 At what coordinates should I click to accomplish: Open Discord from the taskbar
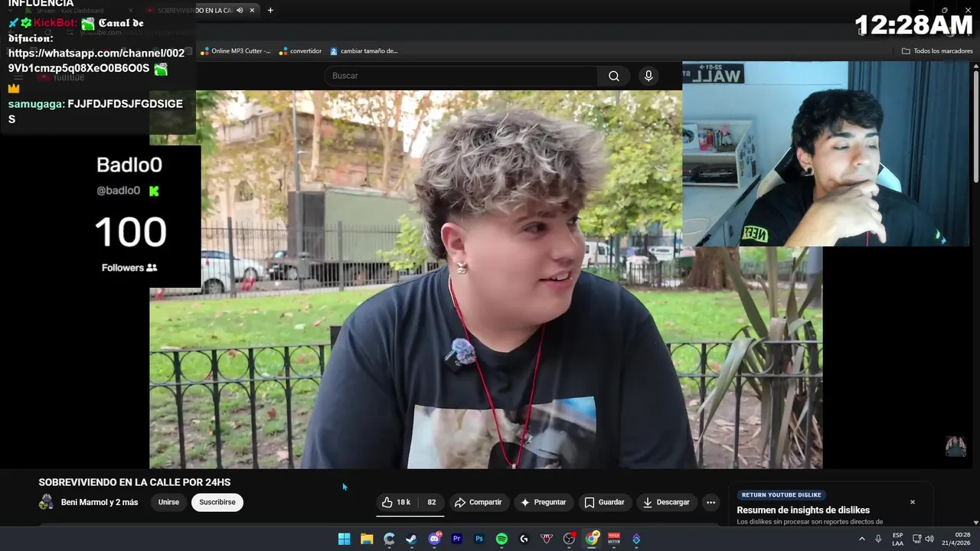[x=434, y=539]
